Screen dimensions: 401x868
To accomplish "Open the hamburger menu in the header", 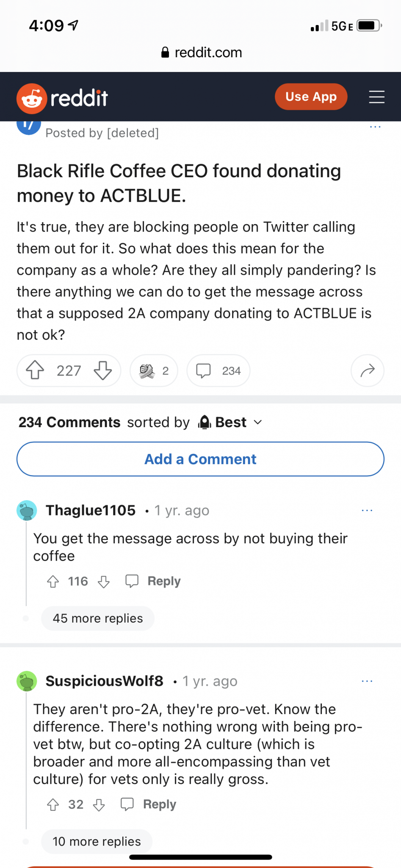I will (376, 97).
